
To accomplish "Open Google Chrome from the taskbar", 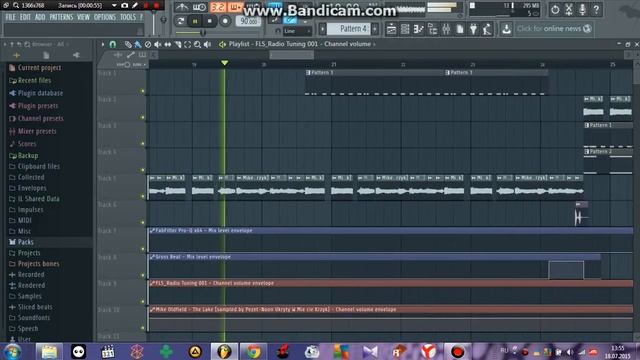I will (x=253, y=351).
